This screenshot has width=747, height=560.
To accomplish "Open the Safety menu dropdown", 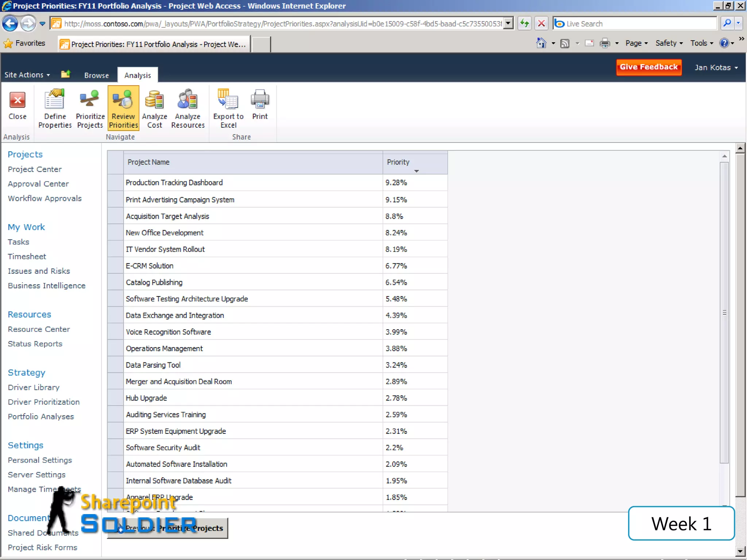I will pos(669,43).
